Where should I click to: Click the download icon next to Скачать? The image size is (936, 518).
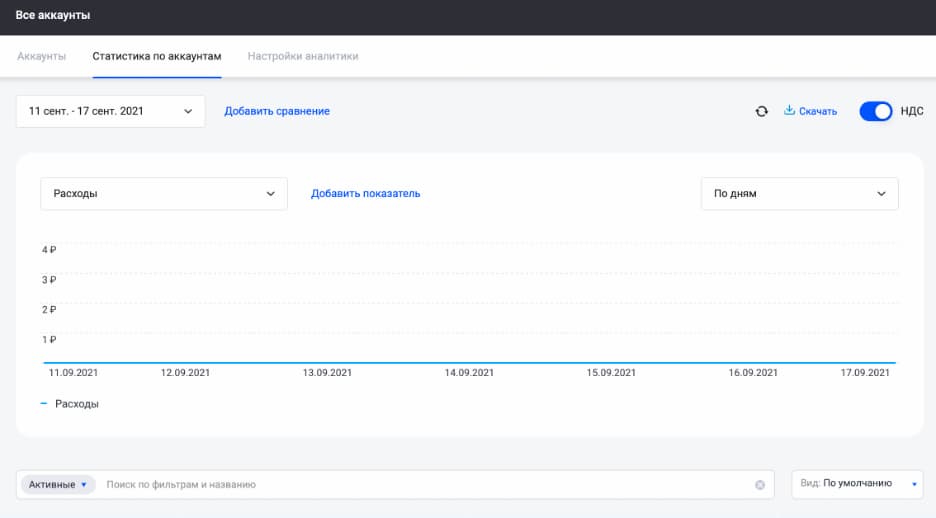pos(789,111)
